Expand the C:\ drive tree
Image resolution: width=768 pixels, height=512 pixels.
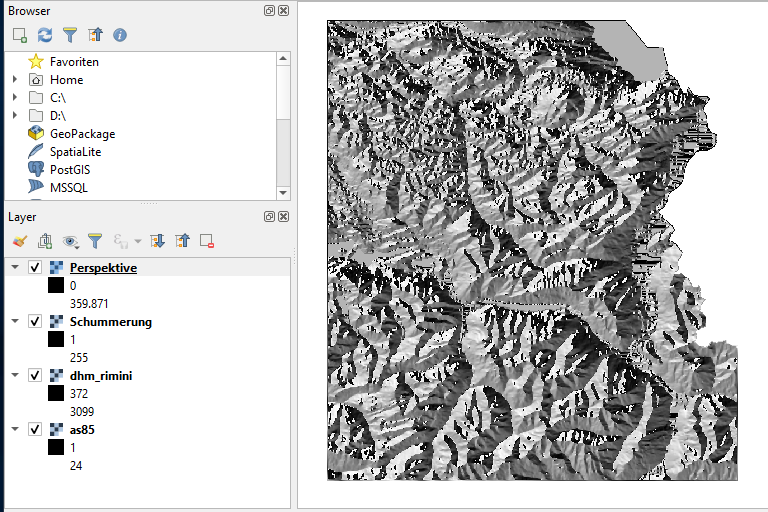click(x=15, y=98)
